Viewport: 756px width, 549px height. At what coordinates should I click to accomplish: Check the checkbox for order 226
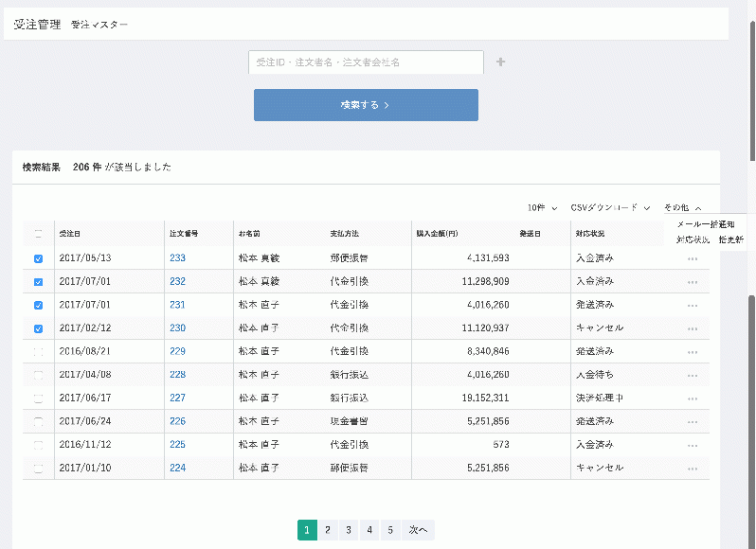(39, 422)
